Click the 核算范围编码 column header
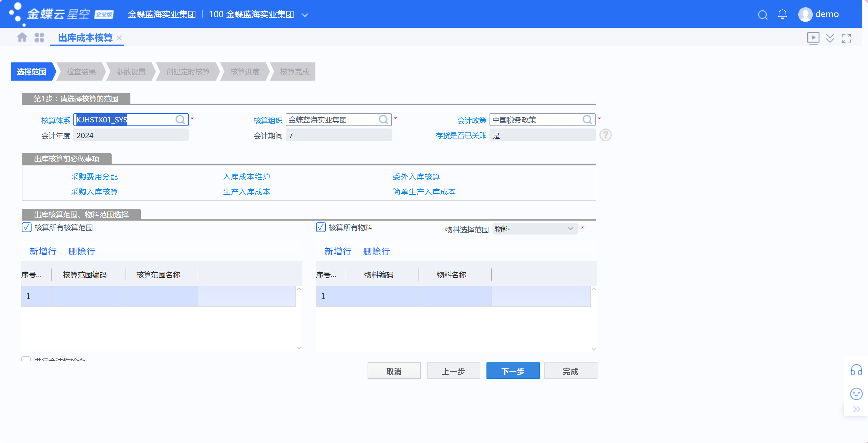Screen dimensions: 868x443 [x=85, y=275]
